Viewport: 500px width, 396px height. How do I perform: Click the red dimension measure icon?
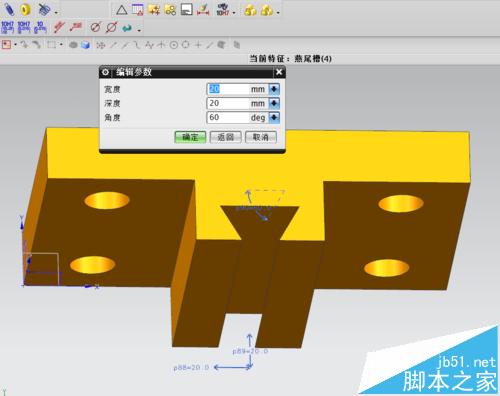203,10
